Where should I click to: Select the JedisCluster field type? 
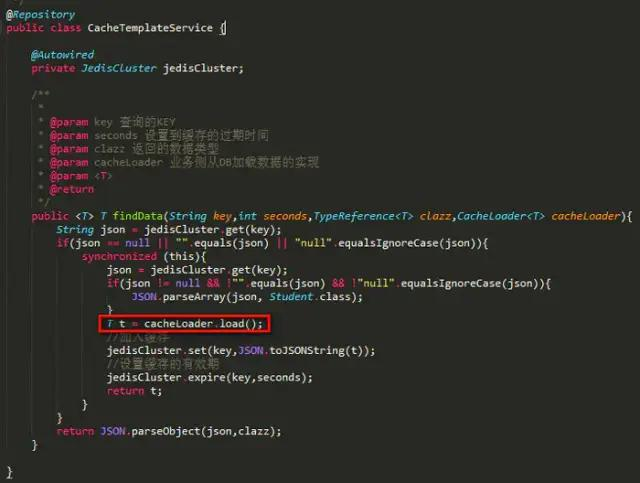(119, 68)
